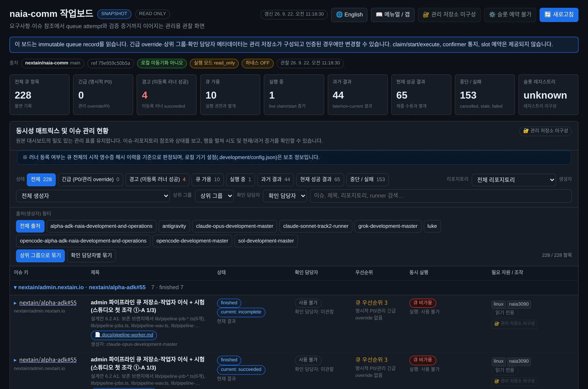Image resolution: width=588 pixels, height=389 pixels.
Task: Select 전체 출처 source filter
Action: tap(30, 226)
